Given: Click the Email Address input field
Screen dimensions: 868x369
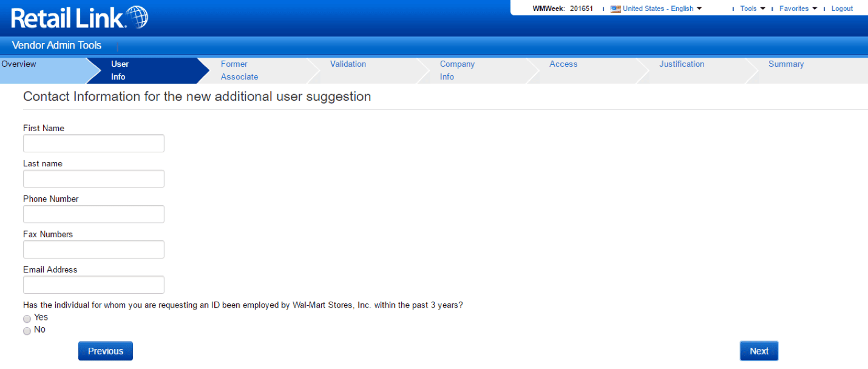Looking at the screenshot, I should point(93,285).
